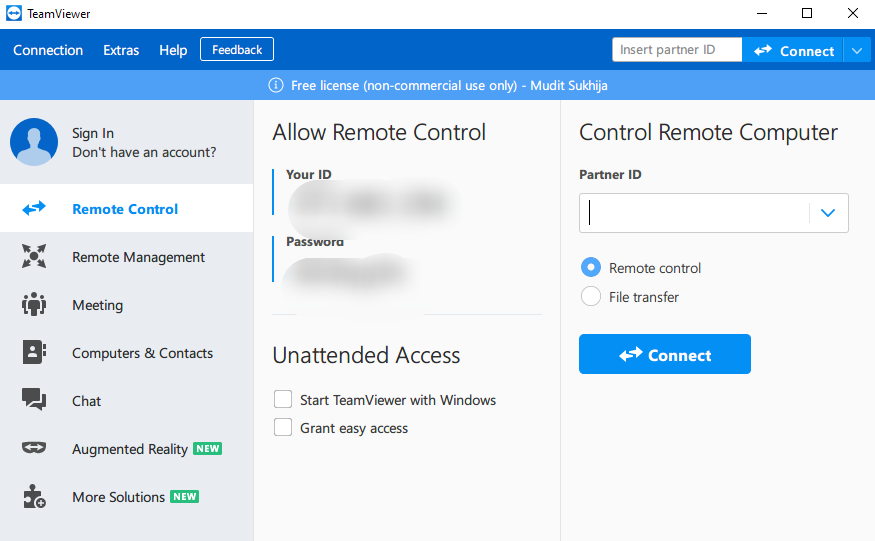Open Computers & Contacts icon
The image size is (875, 541).
coord(34,353)
